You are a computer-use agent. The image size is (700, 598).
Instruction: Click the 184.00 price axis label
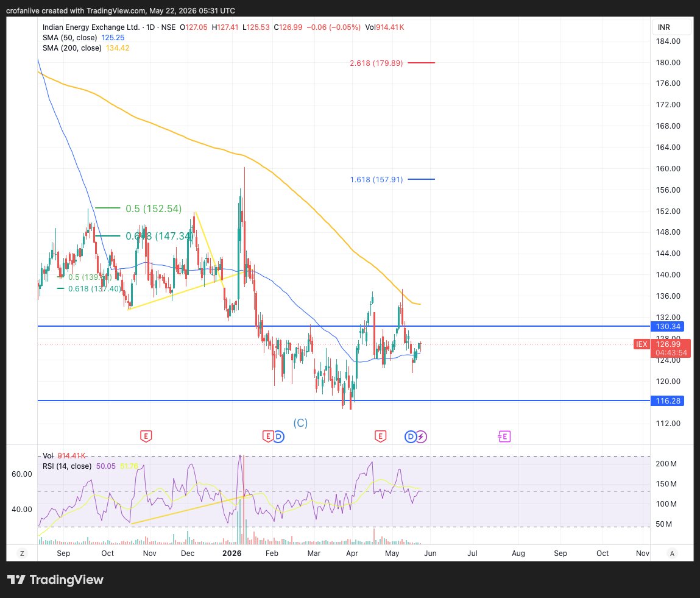tap(668, 41)
